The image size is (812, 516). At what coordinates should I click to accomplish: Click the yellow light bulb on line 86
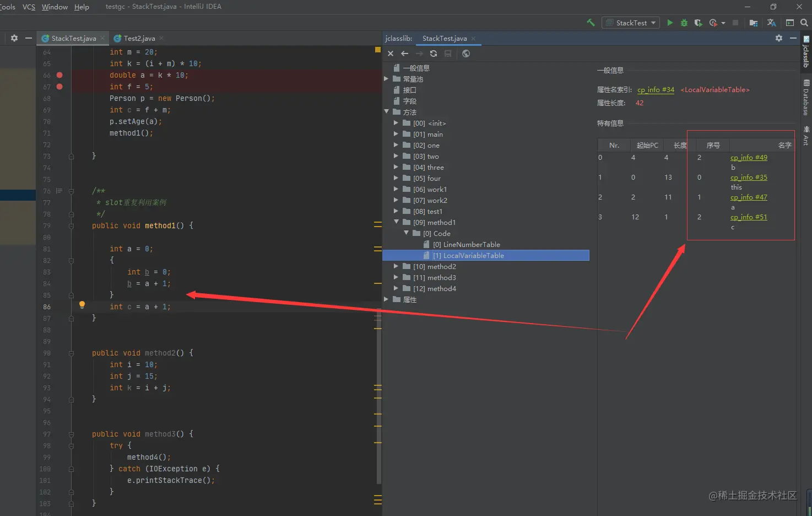pos(82,305)
